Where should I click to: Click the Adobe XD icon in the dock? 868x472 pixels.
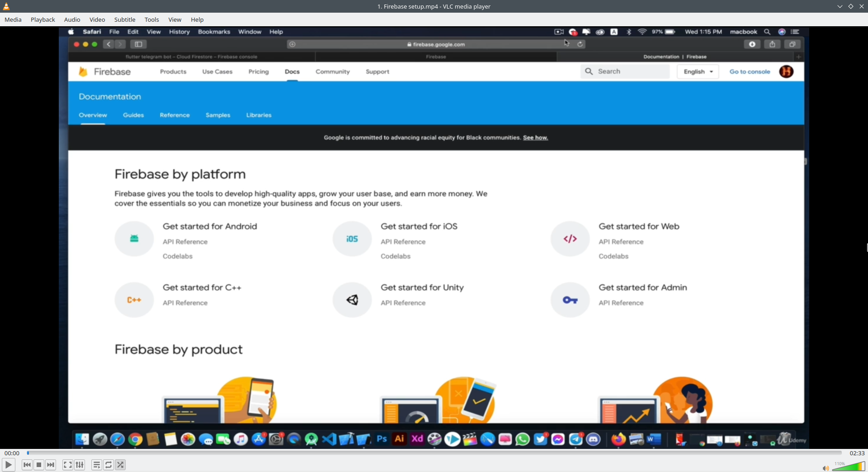[x=417, y=439]
